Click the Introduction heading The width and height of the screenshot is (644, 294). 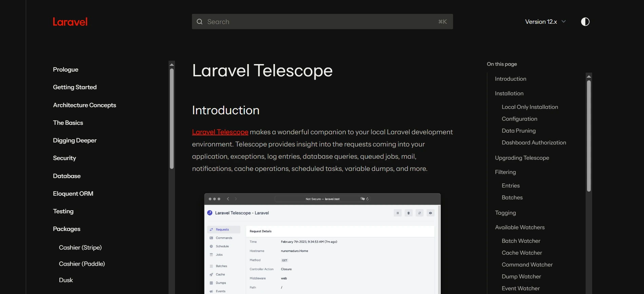226,110
